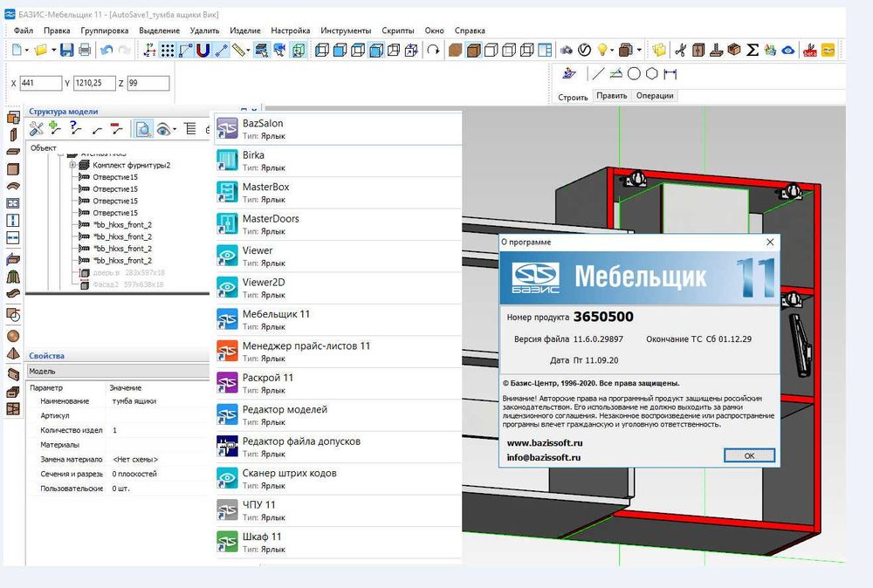This screenshot has height=588, width=873.
Task: Open the scissors cutting module
Action: pyautogui.click(x=680, y=50)
